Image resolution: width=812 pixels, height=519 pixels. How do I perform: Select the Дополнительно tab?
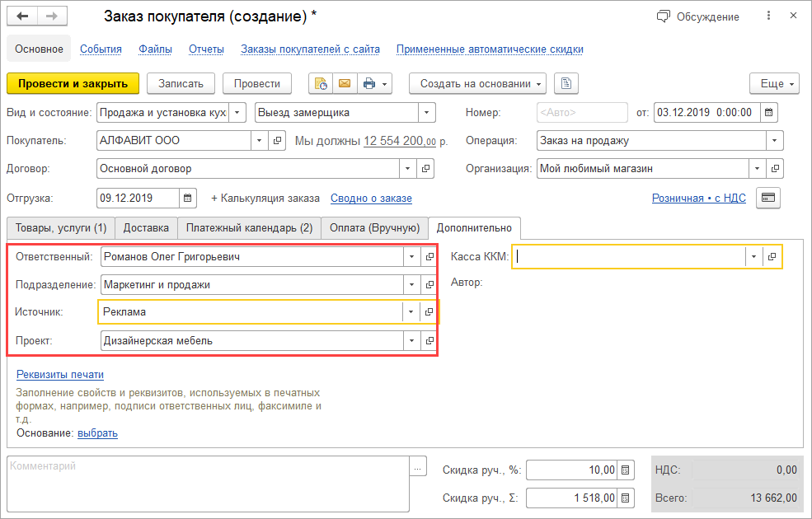tap(474, 227)
